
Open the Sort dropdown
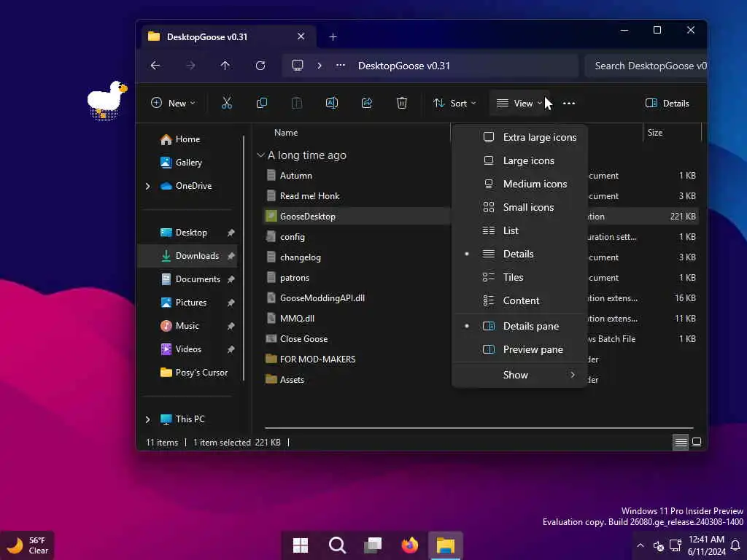tap(454, 104)
